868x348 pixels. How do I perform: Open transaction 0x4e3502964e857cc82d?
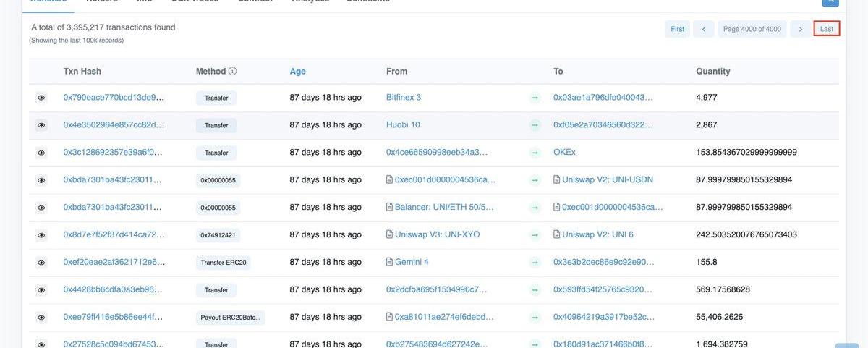114,124
